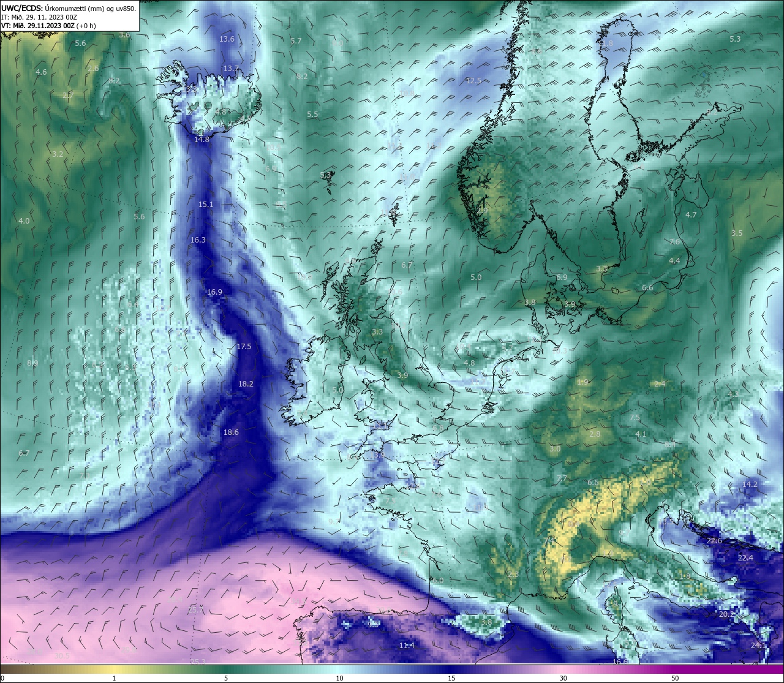Pick the 16.3 value in the moisture band
This screenshot has width=784, height=683.
pyautogui.click(x=198, y=241)
